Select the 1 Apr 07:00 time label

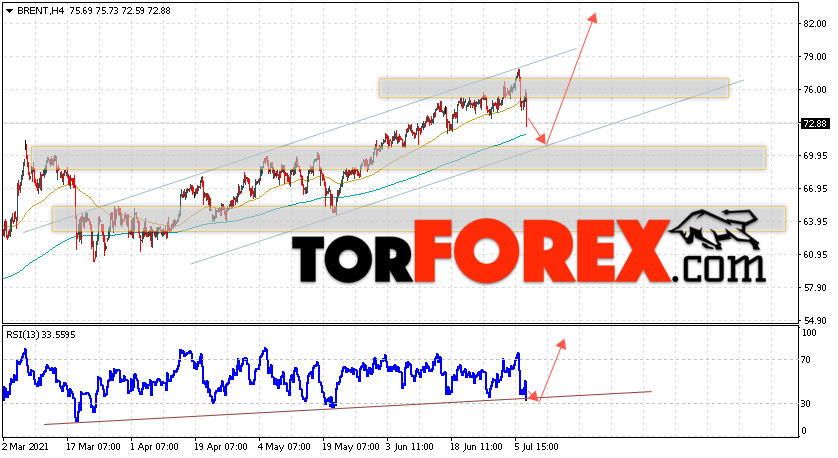(154, 447)
